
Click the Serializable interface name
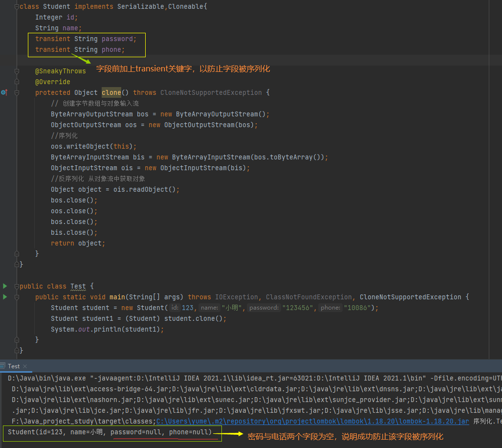(141, 6)
